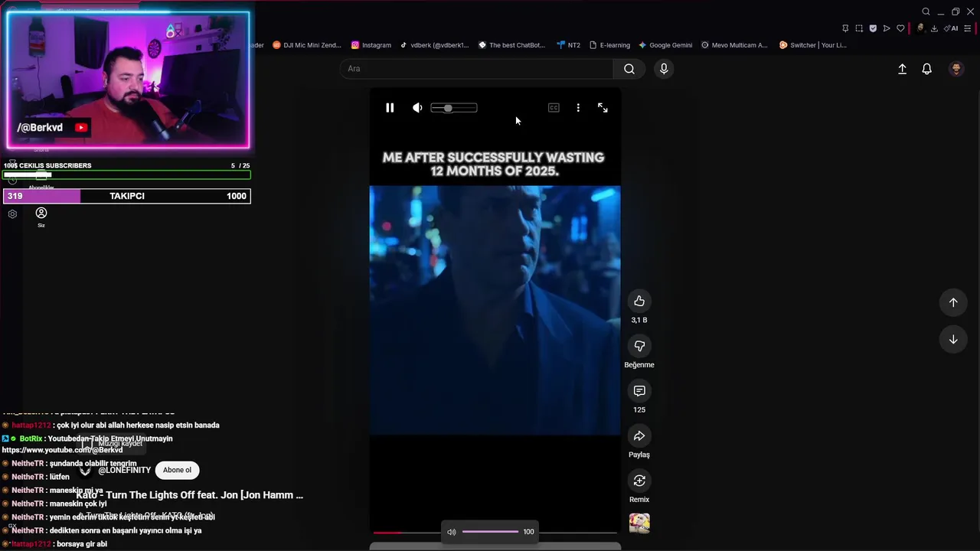Open the sound source thumbnail

point(639,523)
